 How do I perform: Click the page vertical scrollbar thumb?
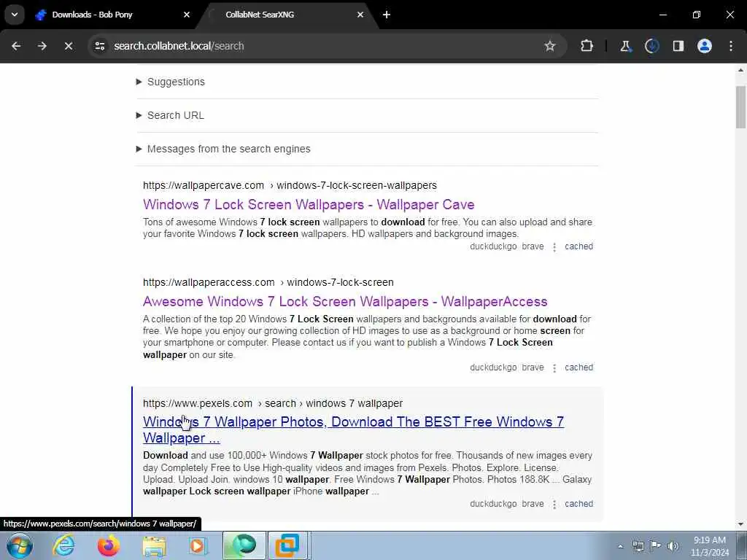tap(740, 107)
